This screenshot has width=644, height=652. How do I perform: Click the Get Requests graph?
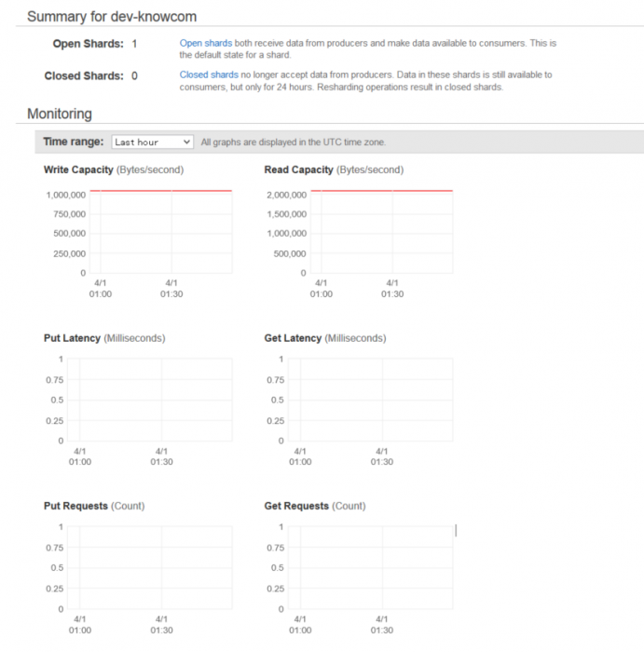(x=370, y=568)
